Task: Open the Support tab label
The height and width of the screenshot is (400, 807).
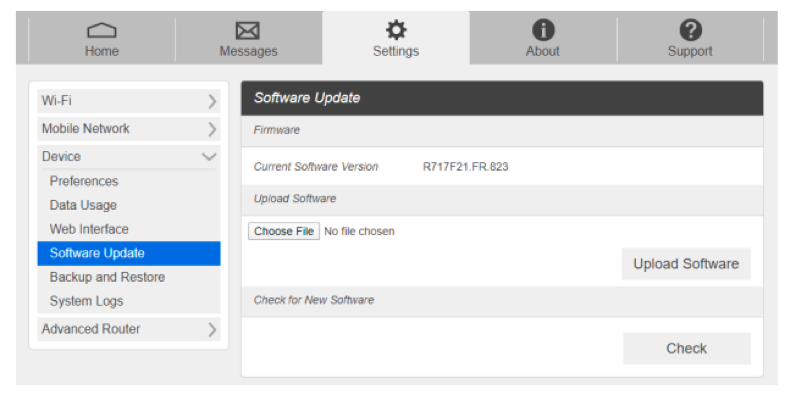Action: [x=690, y=51]
